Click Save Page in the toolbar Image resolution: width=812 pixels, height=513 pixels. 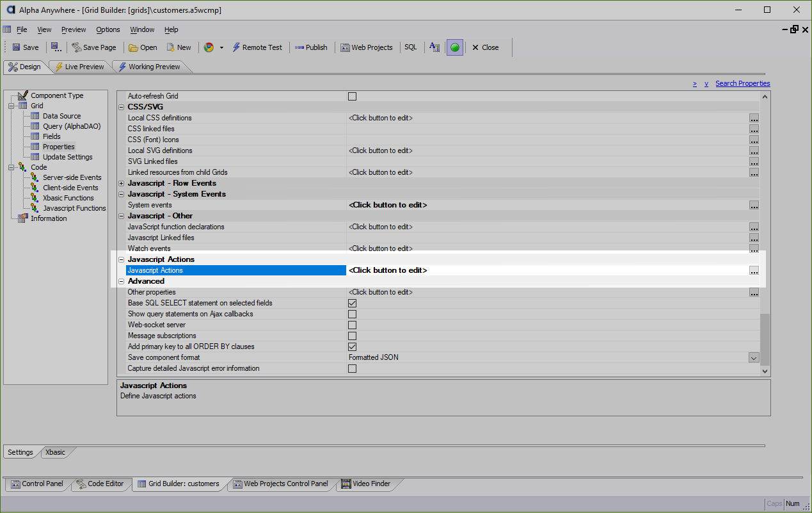point(94,47)
